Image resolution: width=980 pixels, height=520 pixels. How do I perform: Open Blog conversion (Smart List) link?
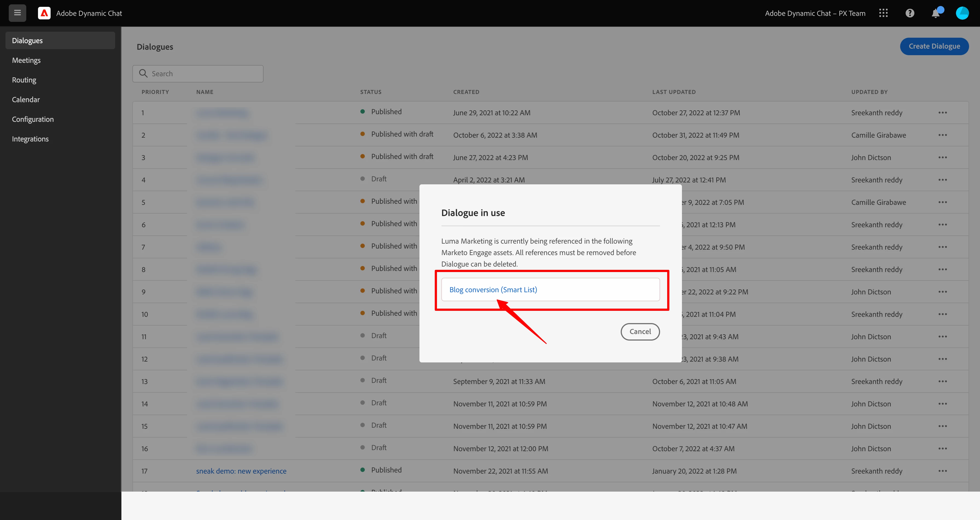click(x=493, y=290)
